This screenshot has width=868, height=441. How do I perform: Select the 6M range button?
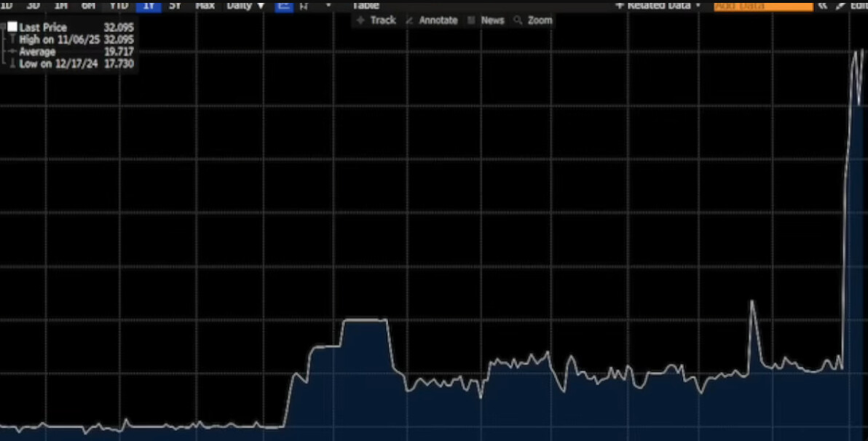coord(88,5)
